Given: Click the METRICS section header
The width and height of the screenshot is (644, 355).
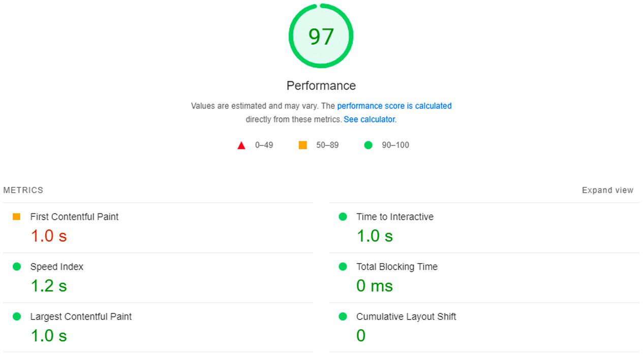Looking at the screenshot, I should tap(23, 190).
